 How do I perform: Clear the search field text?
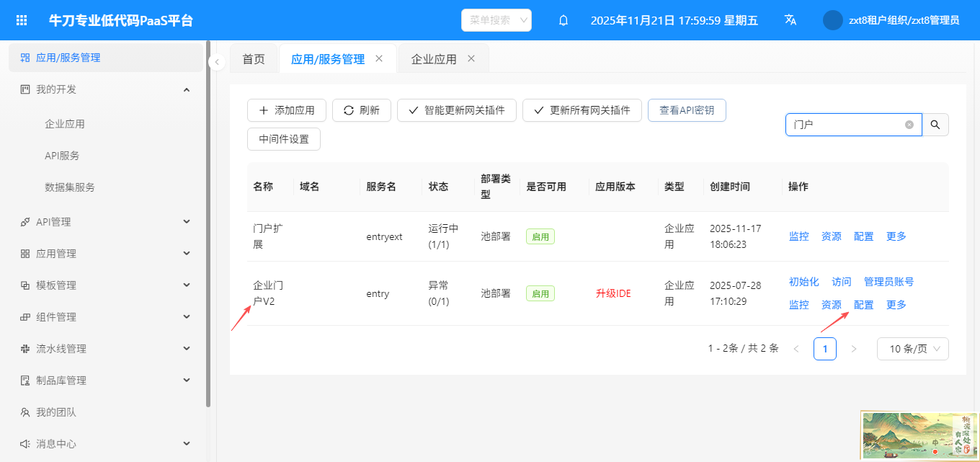point(909,125)
